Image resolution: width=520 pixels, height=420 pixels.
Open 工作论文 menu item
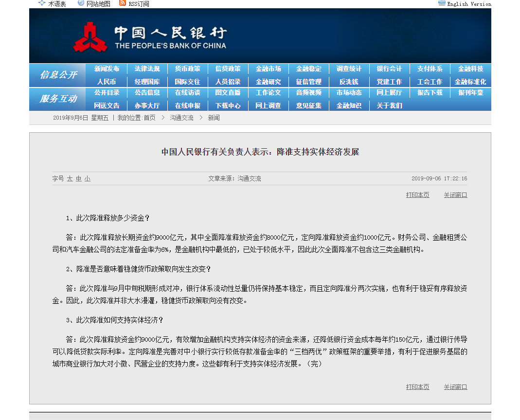point(269,92)
